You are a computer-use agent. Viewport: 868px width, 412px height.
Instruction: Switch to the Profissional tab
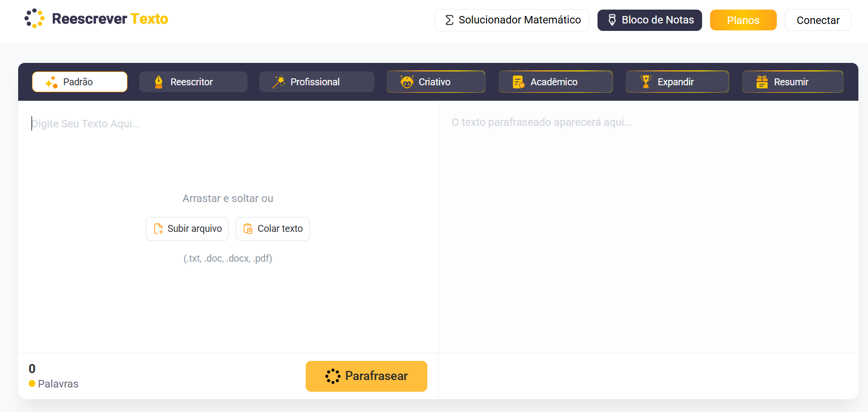tap(317, 82)
